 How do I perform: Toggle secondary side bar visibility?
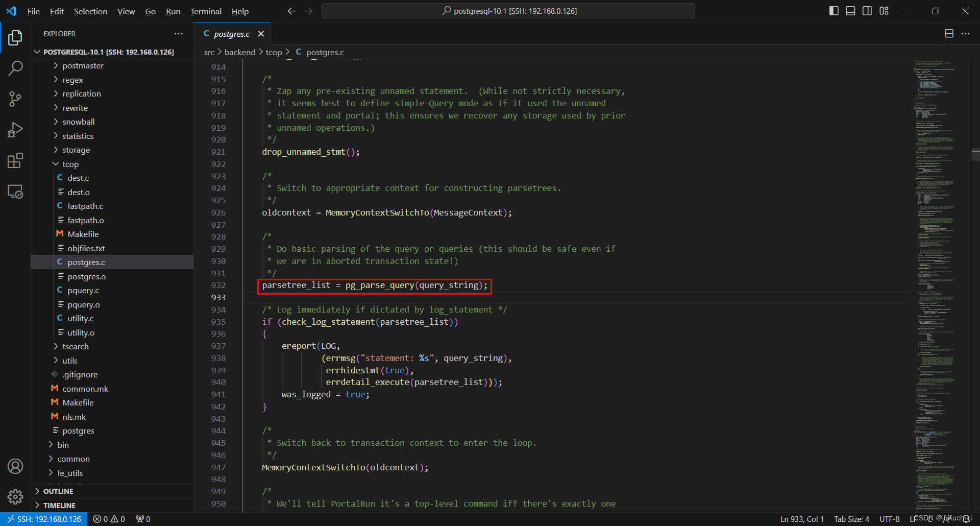coord(867,11)
